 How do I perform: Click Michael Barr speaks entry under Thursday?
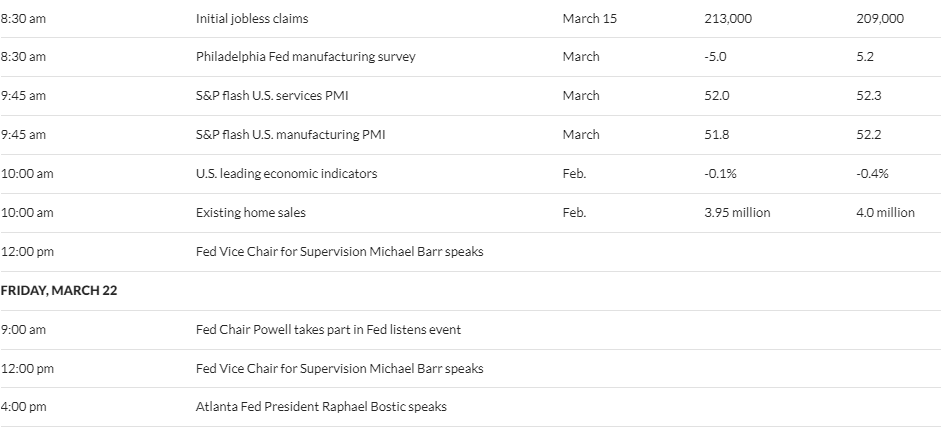pos(339,252)
